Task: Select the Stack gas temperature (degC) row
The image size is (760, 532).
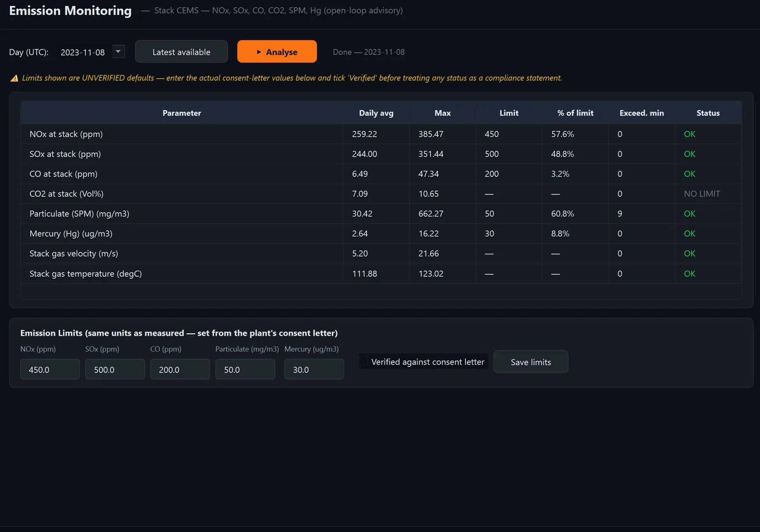Action: coord(381,273)
